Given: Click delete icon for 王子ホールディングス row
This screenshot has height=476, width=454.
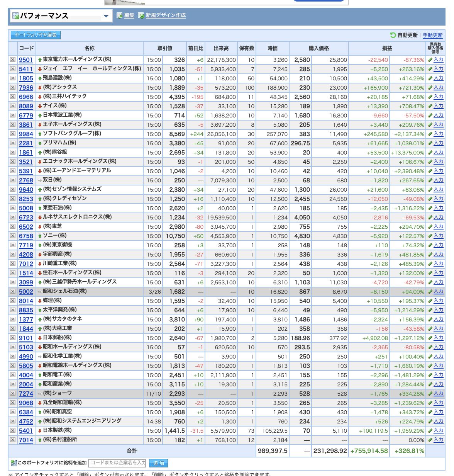Looking at the screenshot, I should [13, 125].
